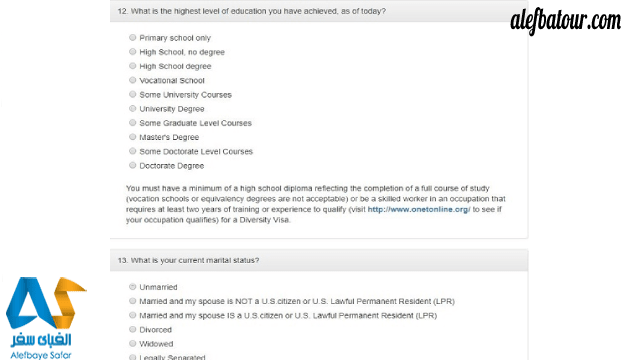
Task: Choose High School, no degree
Action: (x=133, y=51)
